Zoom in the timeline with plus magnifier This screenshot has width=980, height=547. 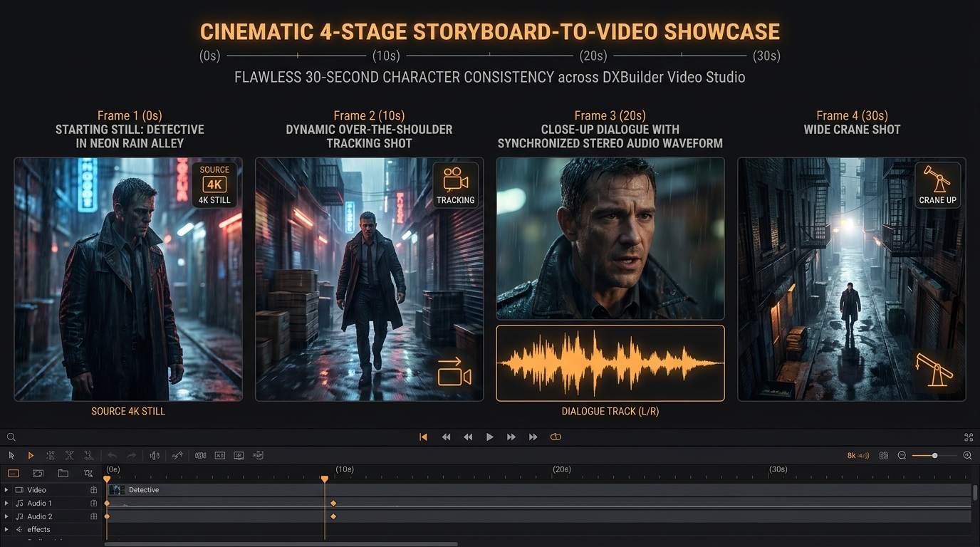click(967, 456)
